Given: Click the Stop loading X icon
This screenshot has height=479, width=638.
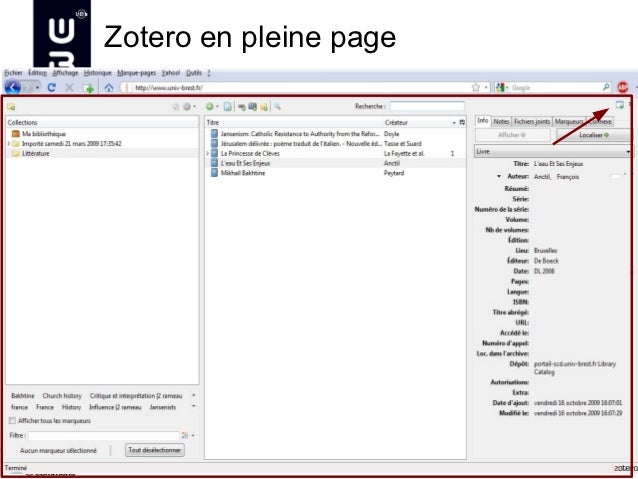Looking at the screenshot, I should [70, 87].
